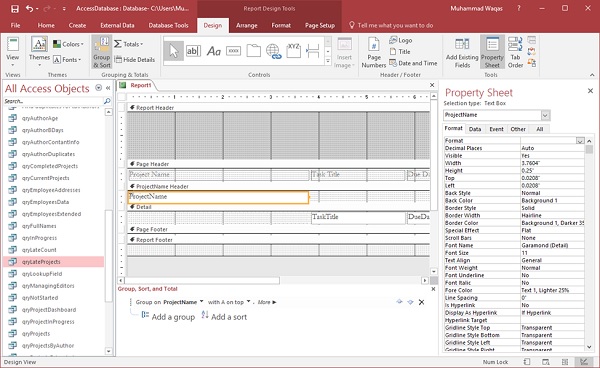Click Add a sort
The height and width of the screenshot is (368, 600).
[224, 317]
